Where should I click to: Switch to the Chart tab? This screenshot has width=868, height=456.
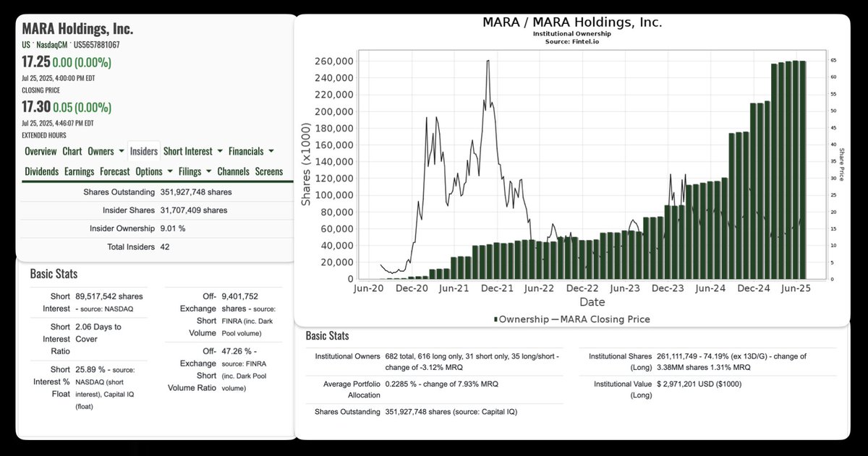click(x=72, y=151)
